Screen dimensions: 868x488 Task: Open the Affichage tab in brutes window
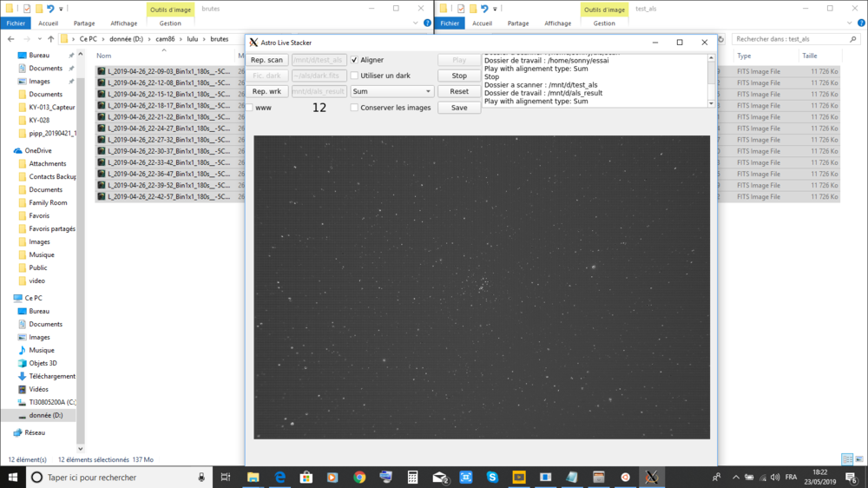tap(123, 23)
